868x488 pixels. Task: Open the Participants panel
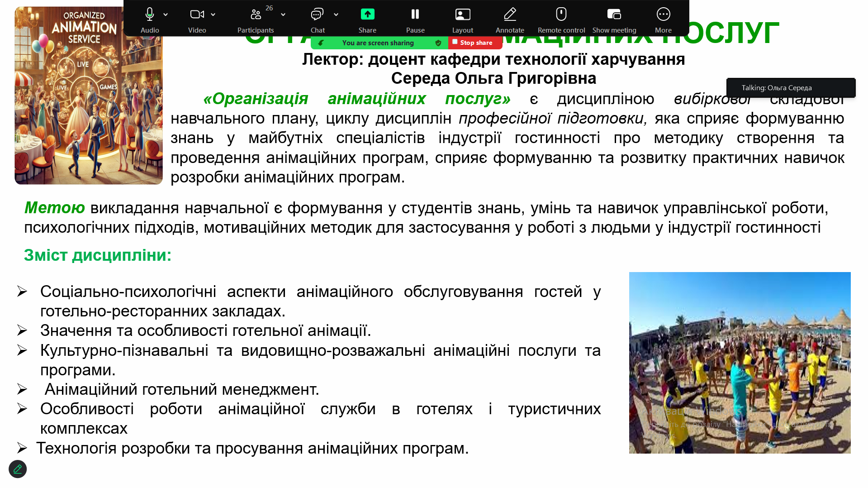pos(256,15)
